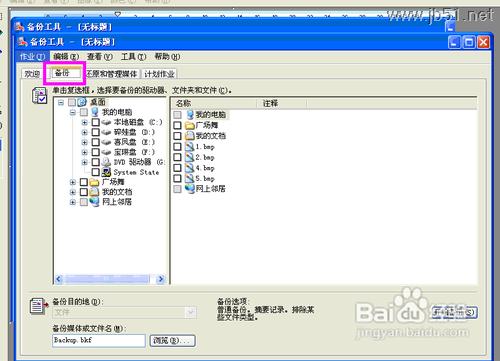The image size is (500, 361).
Task: Click the 4.bmp file icon
Action: pos(190,168)
